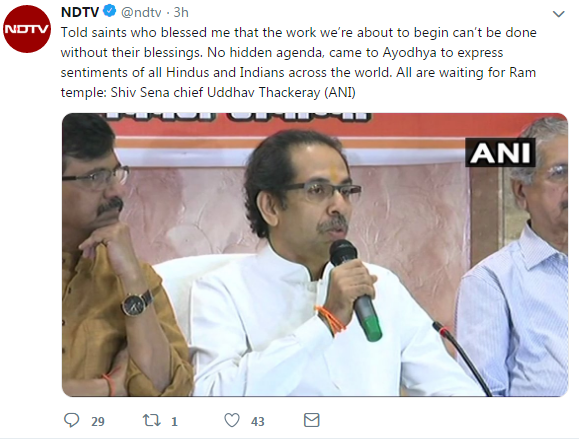The height and width of the screenshot is (445, 579).
Task: Expand the tweet options chevron menu
Action: pos(559,14)
